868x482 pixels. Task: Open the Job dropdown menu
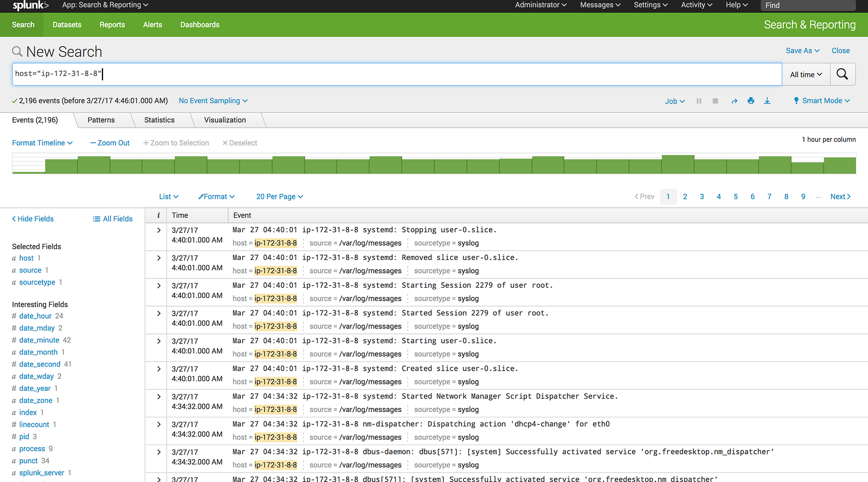coord(675,101)
